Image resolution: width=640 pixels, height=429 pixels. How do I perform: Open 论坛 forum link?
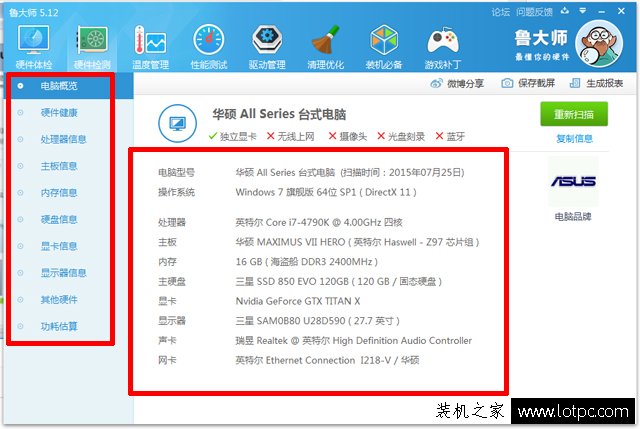(x=500, y=12)
